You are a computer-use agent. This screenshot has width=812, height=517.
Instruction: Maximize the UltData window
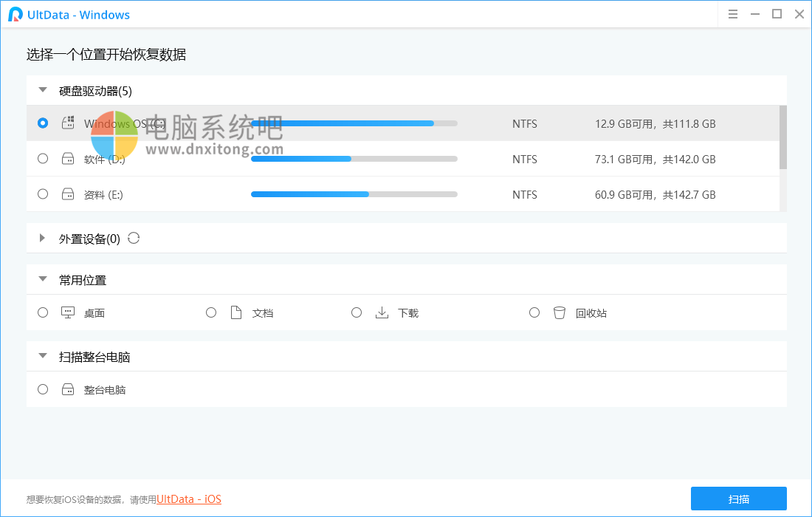point(777,14)
